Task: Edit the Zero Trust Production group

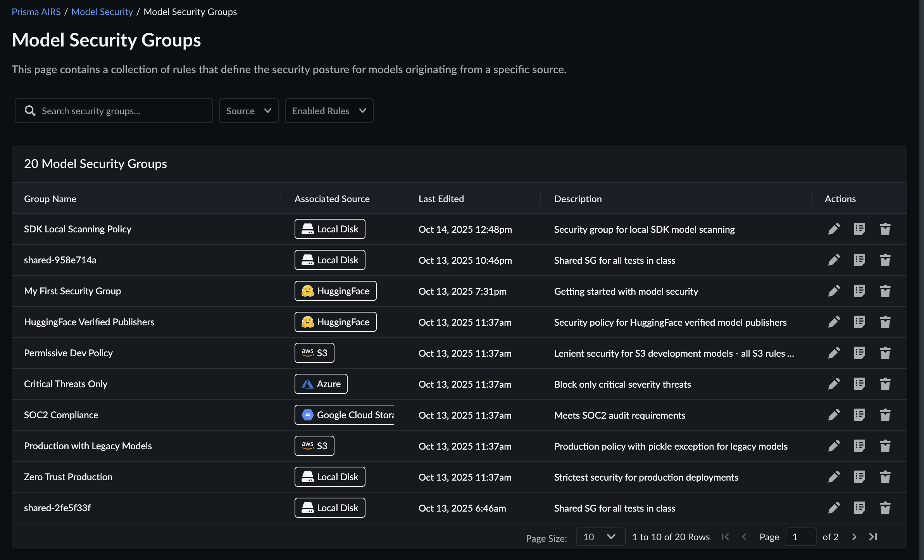Action: click(x=834, y=477)
